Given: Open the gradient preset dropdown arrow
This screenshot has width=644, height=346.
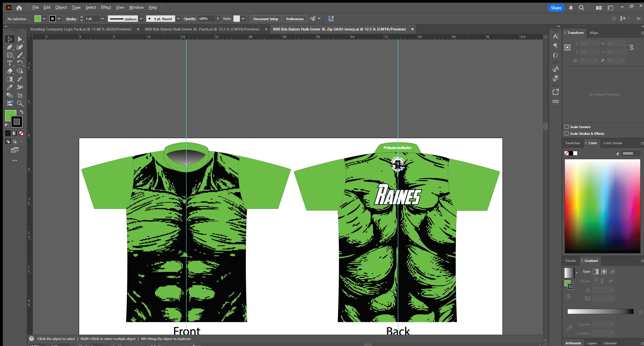Looking at the screenshot, I should [x=577, y=273].
